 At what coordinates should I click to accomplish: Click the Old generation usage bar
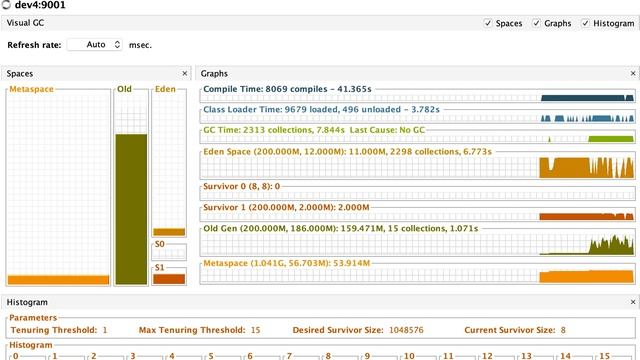point(131,209)
